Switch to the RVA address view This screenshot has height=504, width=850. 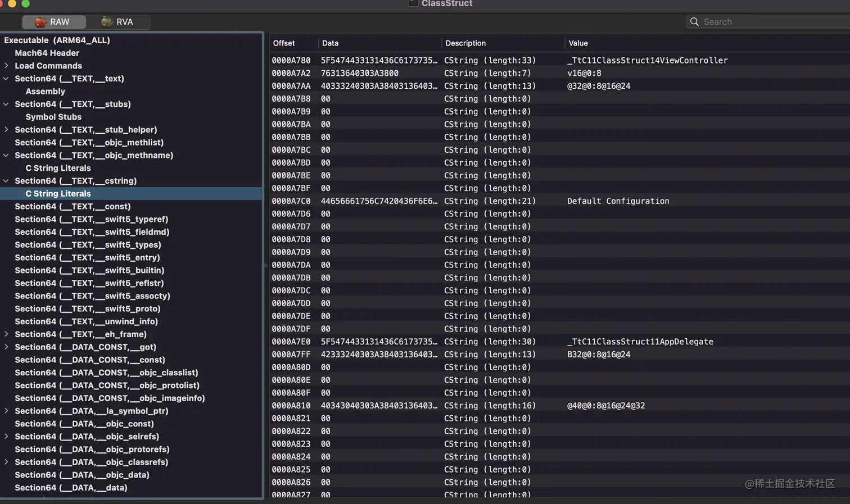pos(118,22)
